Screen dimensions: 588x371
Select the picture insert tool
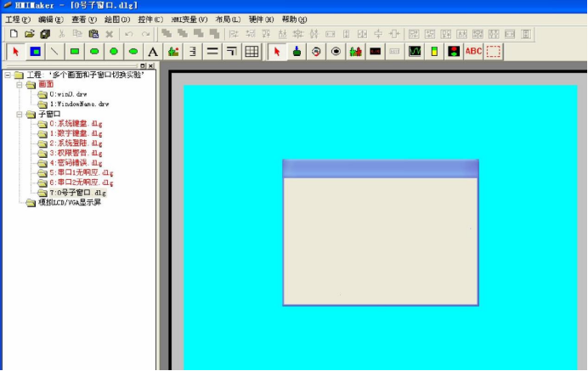click(x=172, y=51)
